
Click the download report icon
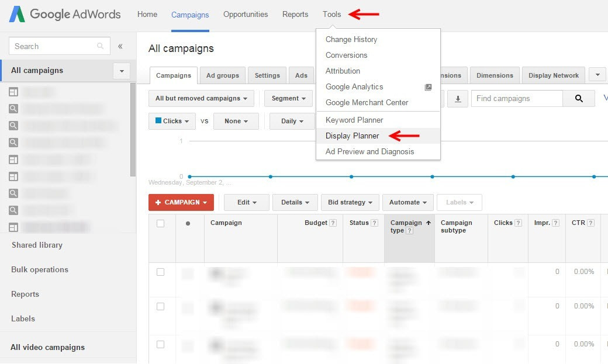click(458, 99)
